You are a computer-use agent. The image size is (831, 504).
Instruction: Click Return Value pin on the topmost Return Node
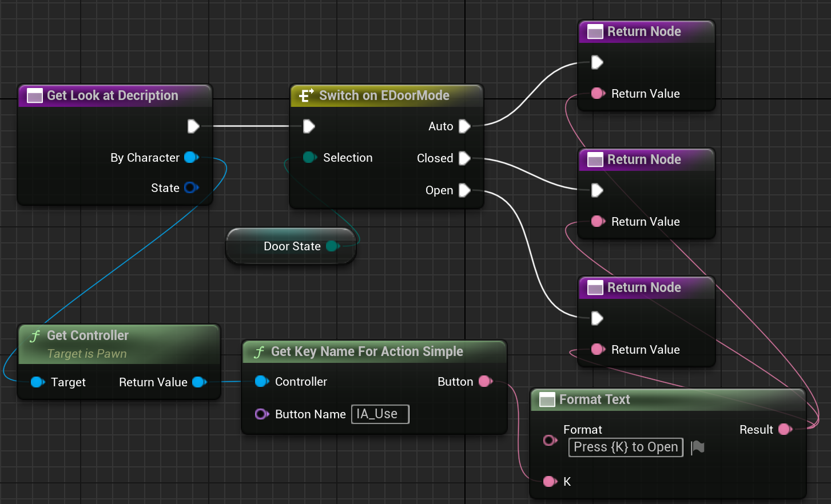(x=598, y=94)
